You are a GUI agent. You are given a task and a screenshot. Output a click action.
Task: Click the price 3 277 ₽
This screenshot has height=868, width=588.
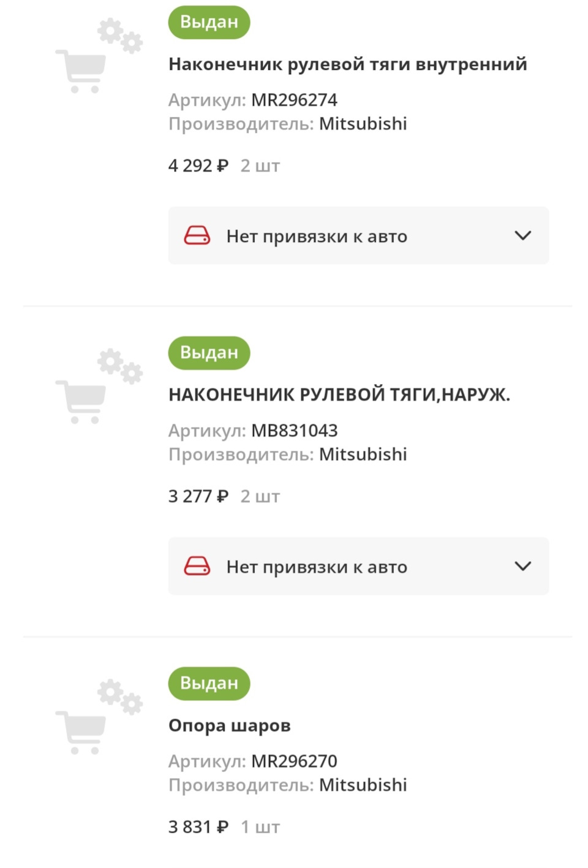coord(197,496)
